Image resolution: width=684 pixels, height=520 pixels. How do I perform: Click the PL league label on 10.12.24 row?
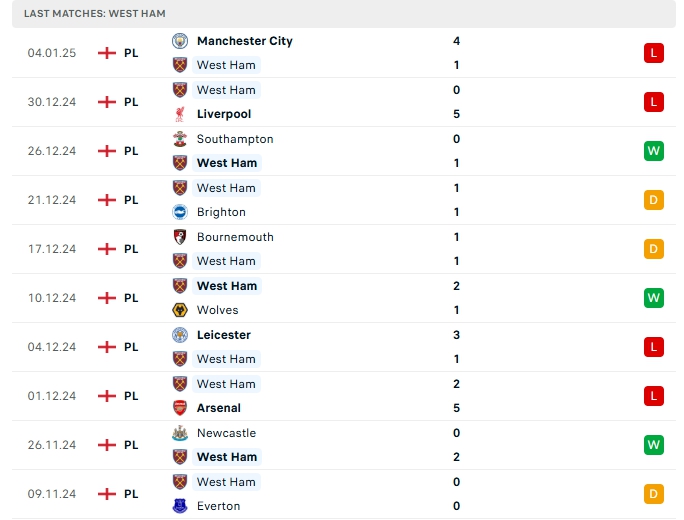tap(131, 298)
